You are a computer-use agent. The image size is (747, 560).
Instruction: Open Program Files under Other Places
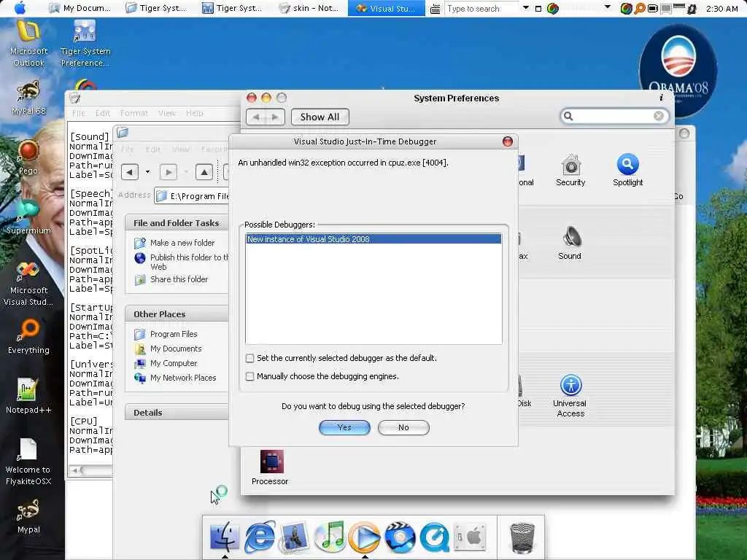[x=174, y=334]
